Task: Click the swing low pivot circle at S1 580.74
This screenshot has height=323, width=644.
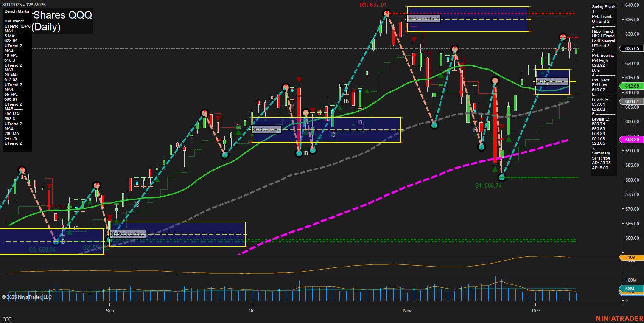Action: [x=502, y=177]
